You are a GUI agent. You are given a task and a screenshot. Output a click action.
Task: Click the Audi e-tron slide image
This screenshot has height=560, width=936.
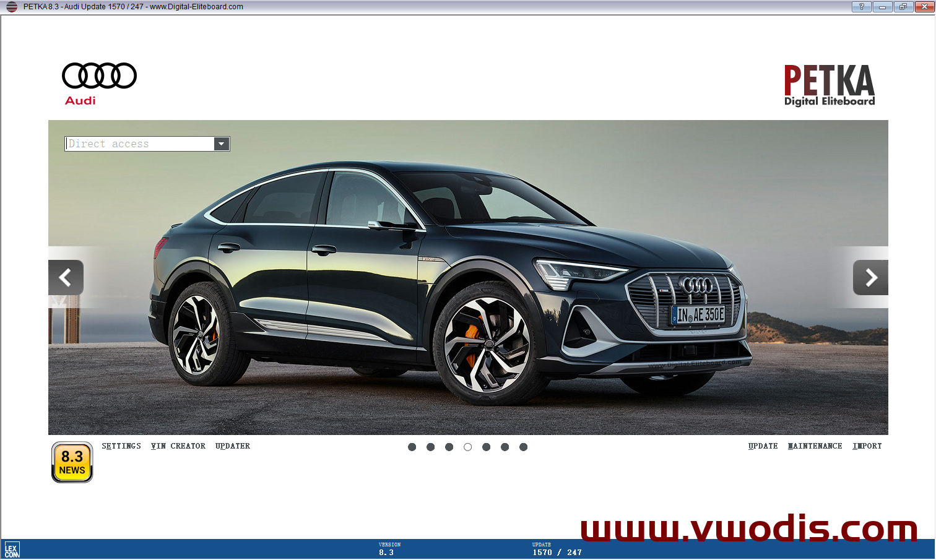pyautogui.click(x=468, y=277)
